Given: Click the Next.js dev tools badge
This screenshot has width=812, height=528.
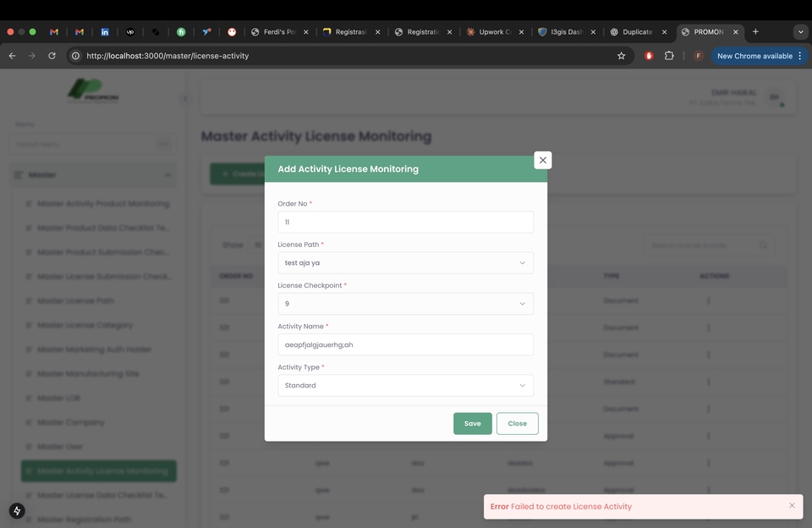Looking at the screenshot, I should [17, 511].
